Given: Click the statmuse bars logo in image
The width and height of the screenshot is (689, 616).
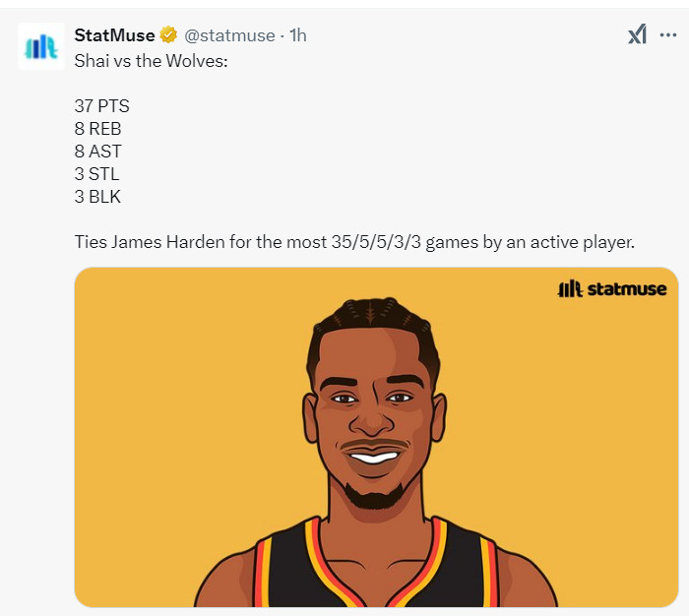Looking at the screenshot, I should (570, 289).
